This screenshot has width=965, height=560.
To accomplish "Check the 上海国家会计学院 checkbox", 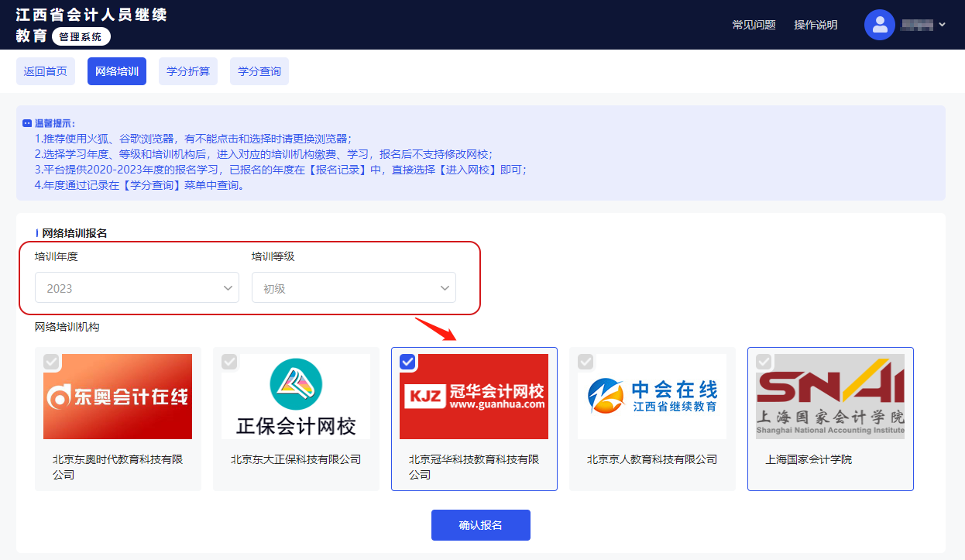I will pos(764,362).
